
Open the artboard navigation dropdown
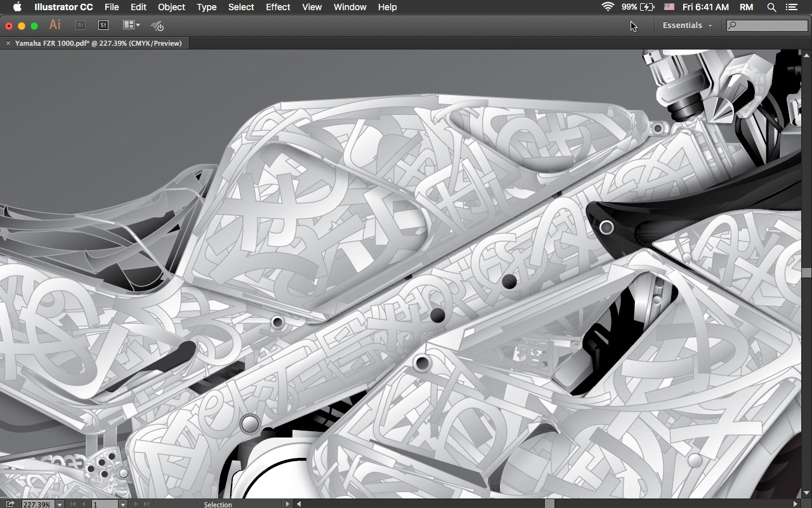point(123,504)
